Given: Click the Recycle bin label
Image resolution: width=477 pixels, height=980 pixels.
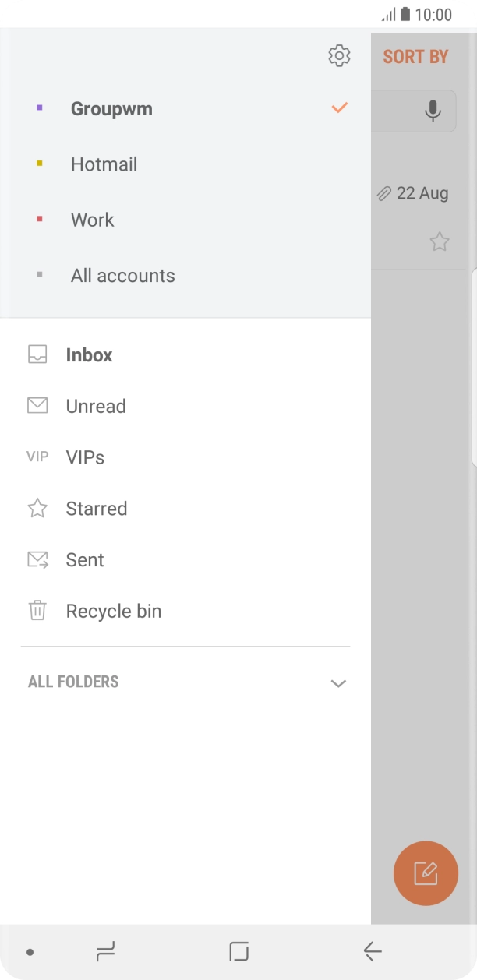Looking at the screenshot, I should coord(113,610).
